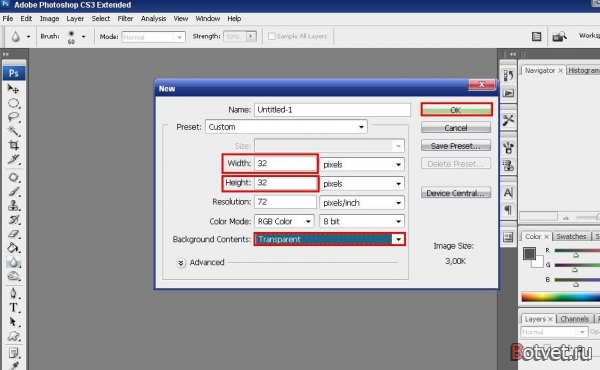Switch to the Channels tab
Image resolution: width=600 pixels, height=370 pixels.
pos(574,319)
